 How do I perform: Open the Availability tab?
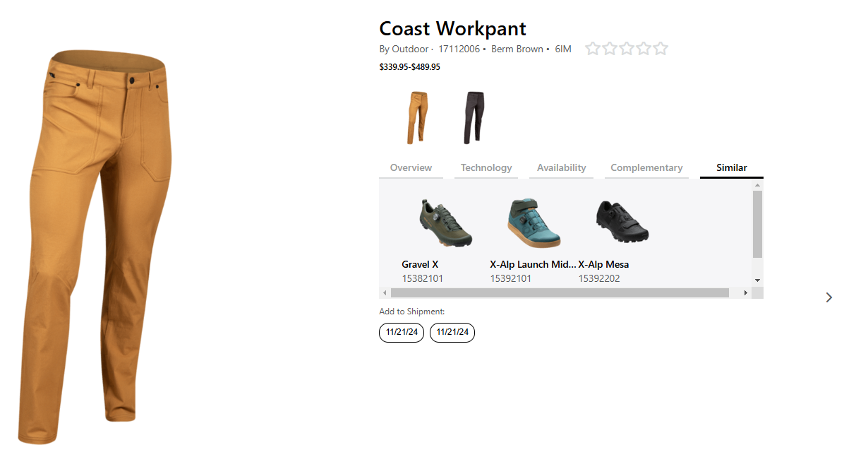[561, 168]
